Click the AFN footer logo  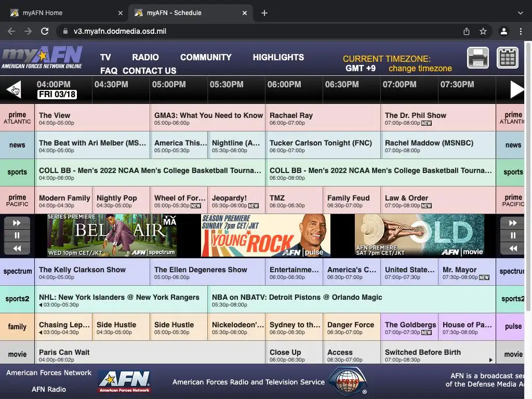coord(125,381)
